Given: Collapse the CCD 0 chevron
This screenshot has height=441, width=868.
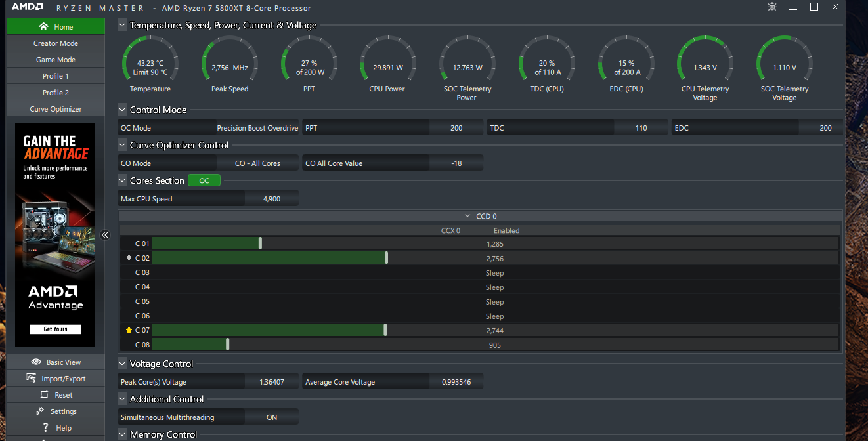Looking at the screenshot, I should (467, 216).
